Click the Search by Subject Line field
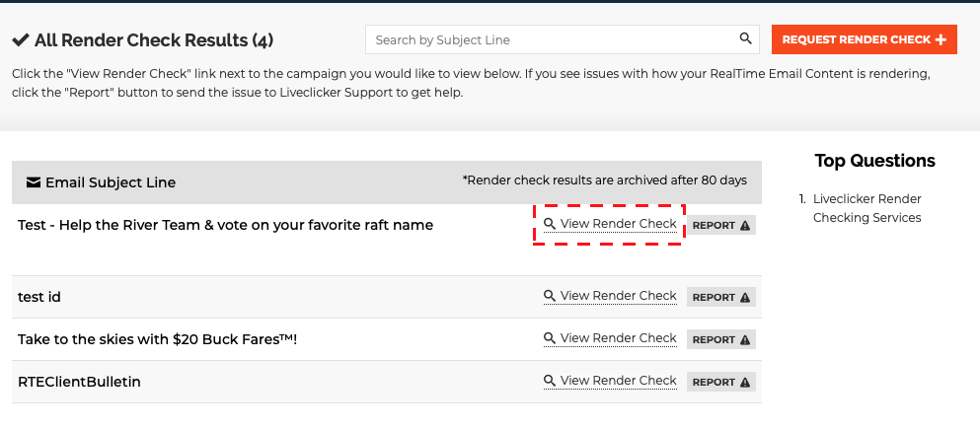Viewport: 980px width, 432px height. click(553, 39)
